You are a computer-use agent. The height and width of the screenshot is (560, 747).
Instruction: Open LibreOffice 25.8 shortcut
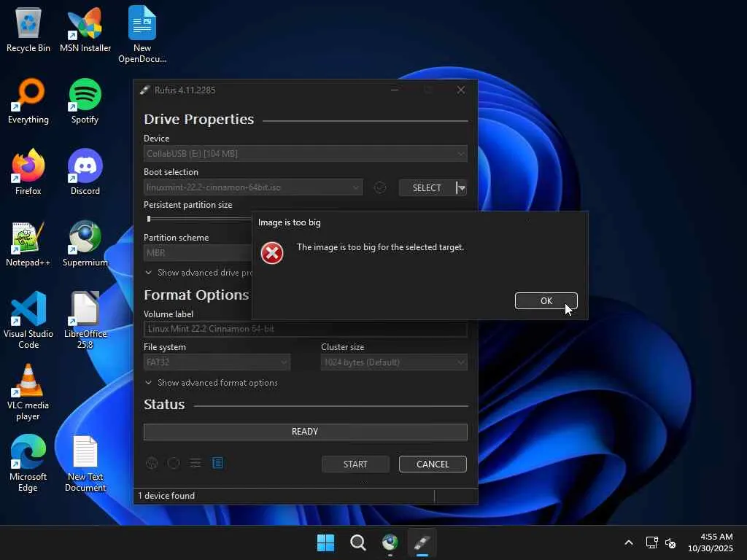click(x=85, y=320)
